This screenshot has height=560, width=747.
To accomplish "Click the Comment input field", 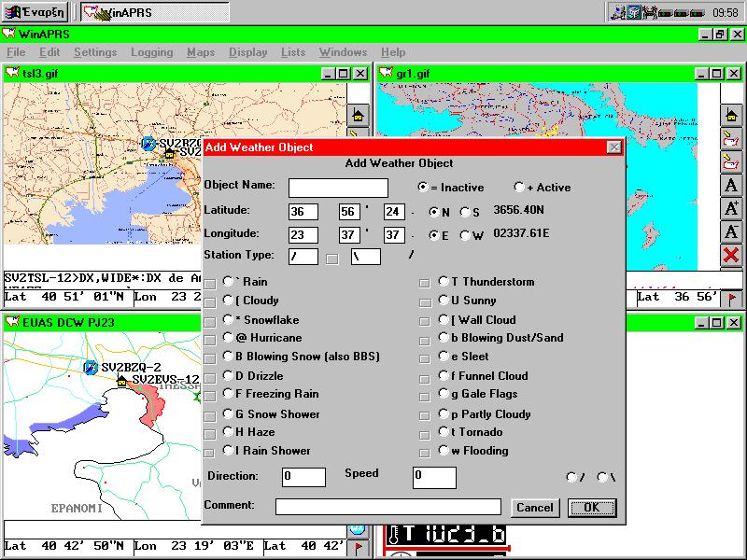I will pos(388,507).
